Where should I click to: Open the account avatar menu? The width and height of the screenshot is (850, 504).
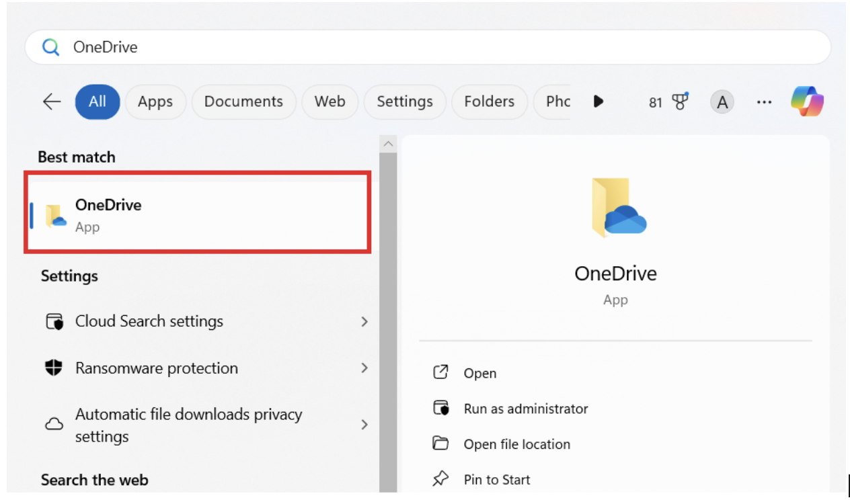722,101
